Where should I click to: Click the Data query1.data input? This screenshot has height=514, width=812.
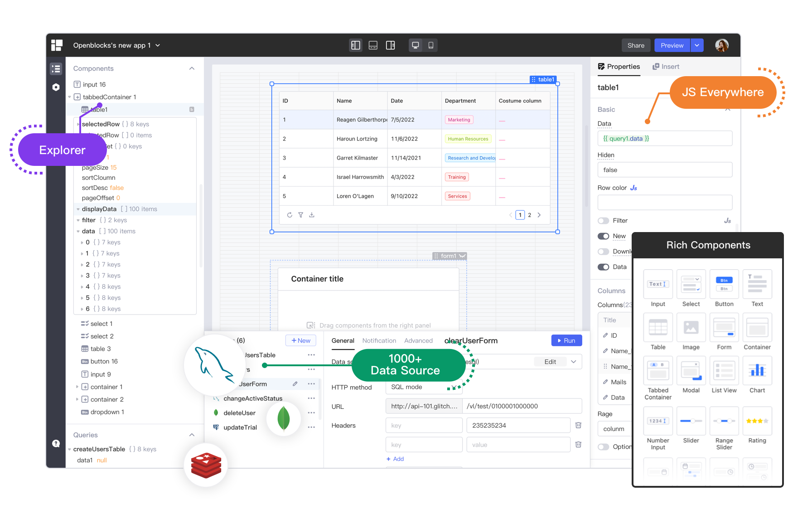tap(665, 138)
